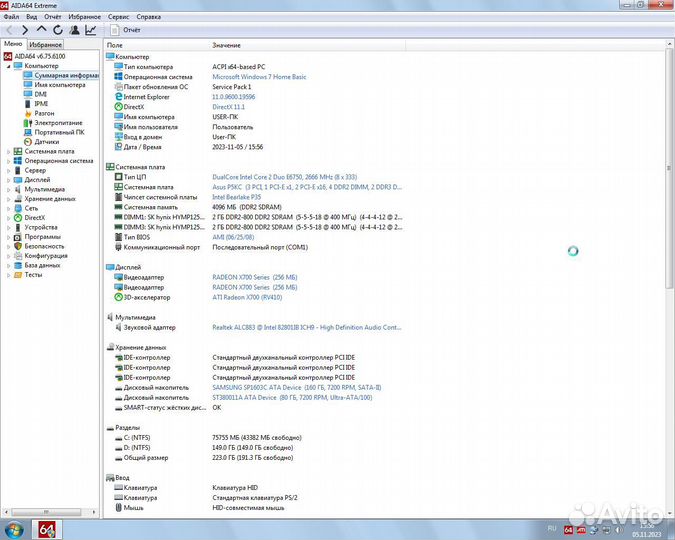This screenshot has width=675, height=540.
Task: Open the Справка menu
Action: [x=149, y=17]
